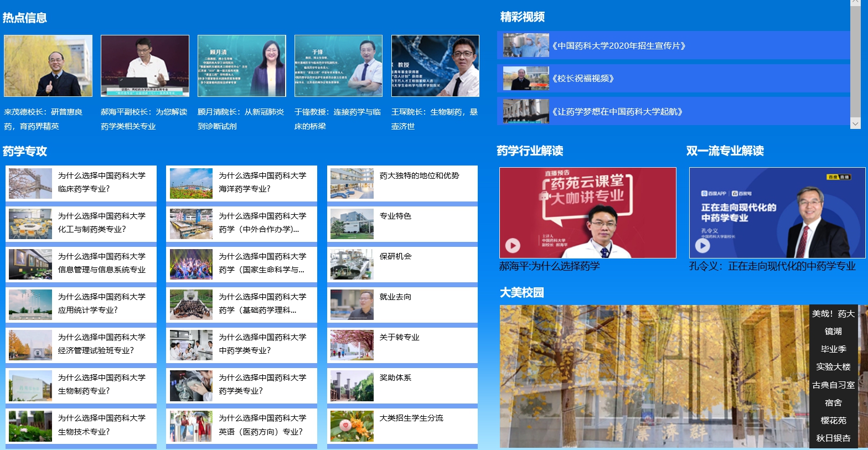Screen dimensions: 868x450
Task: Open the 临床药学专业 article
Action: pyautogui.click(x=102, y=182)
